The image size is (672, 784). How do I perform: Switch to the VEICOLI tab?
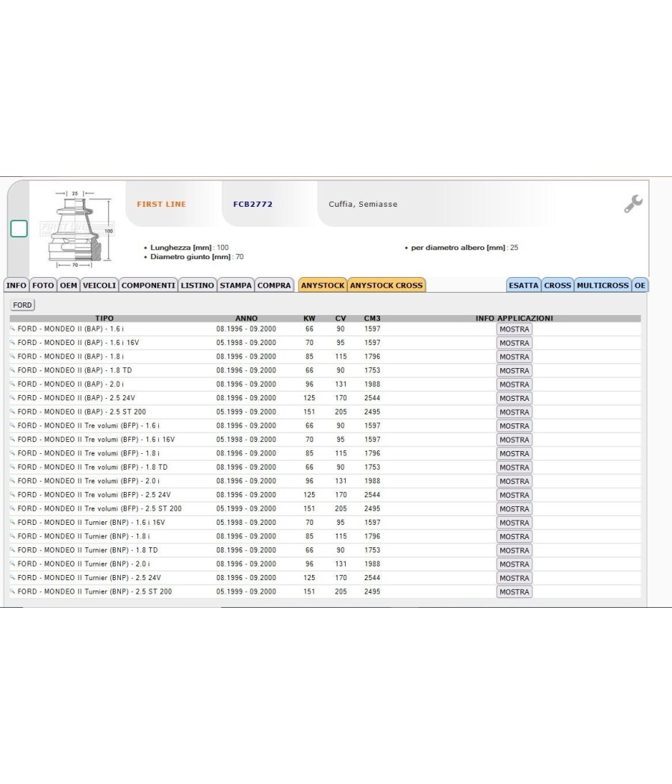(x=99, y=285)
